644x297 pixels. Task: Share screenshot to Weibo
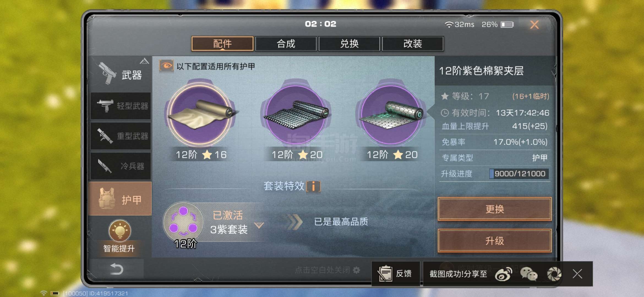click(504, 274)
